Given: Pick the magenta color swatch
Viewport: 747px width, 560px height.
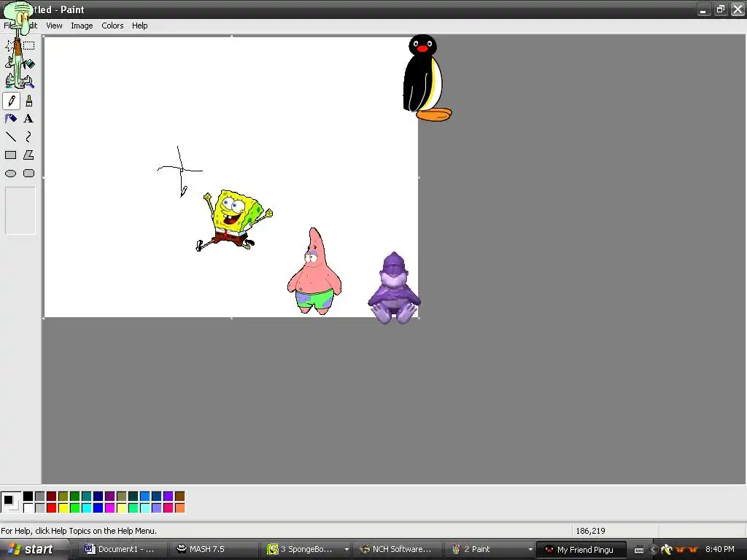Looking at the screenshot, I should (x=110, y=508).
